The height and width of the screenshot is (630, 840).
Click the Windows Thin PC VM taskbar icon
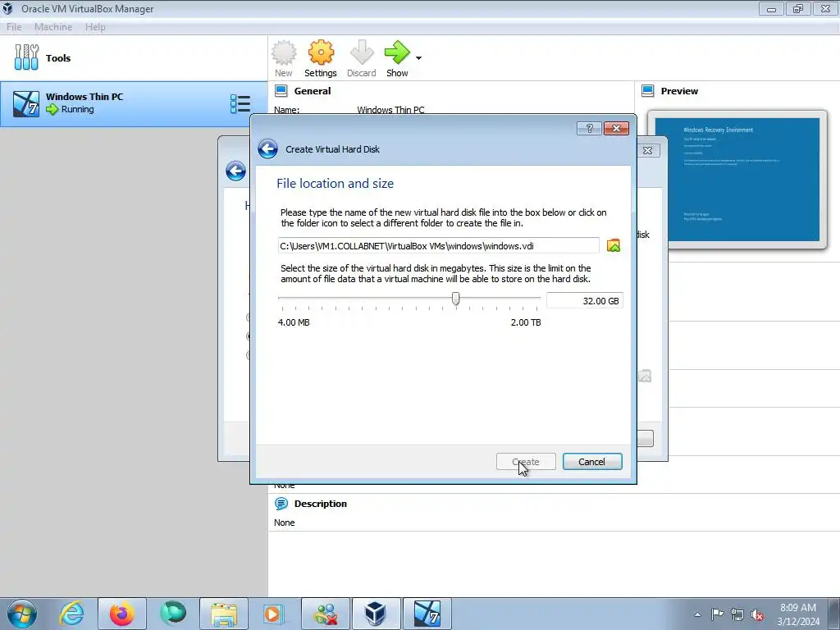427,614
